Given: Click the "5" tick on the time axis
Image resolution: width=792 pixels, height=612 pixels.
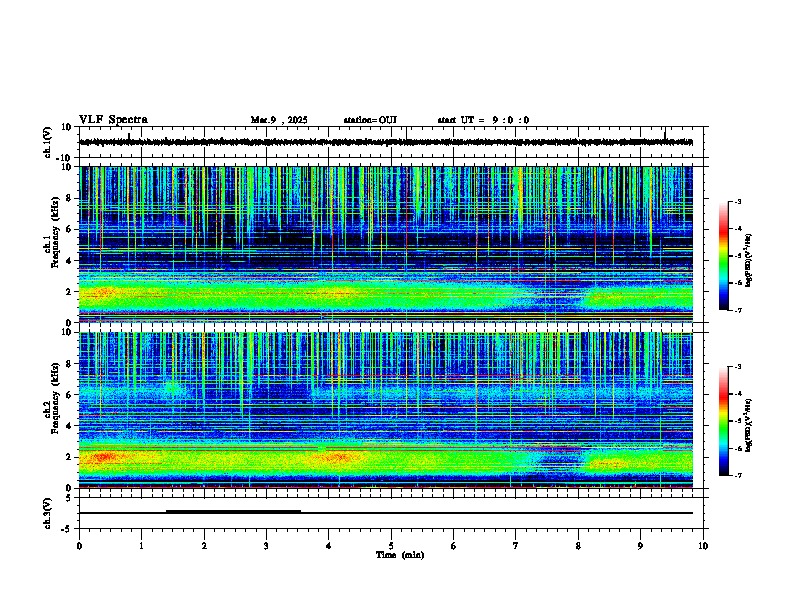Looking at the screenshot, I should coord(391,546).
